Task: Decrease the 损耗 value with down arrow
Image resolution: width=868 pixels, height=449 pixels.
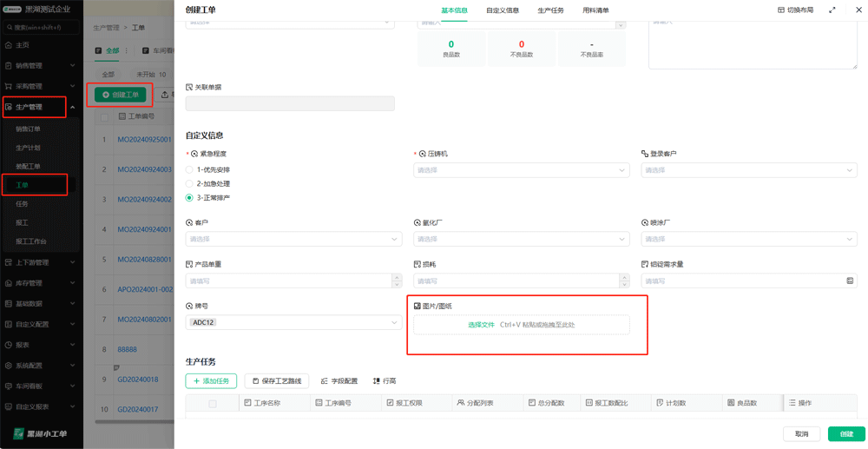Action: pos(624,285)
